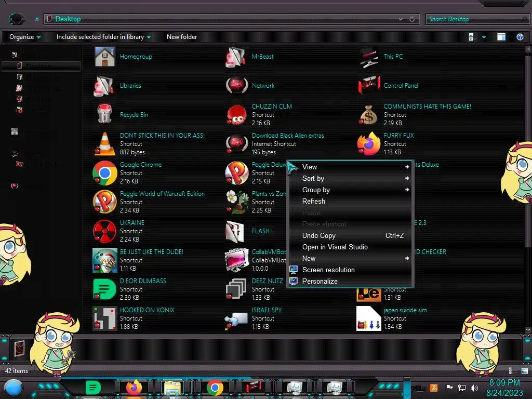Select Undo Copy in context menu
Viewport: 532px width, 399px height.
pos(351,236)
